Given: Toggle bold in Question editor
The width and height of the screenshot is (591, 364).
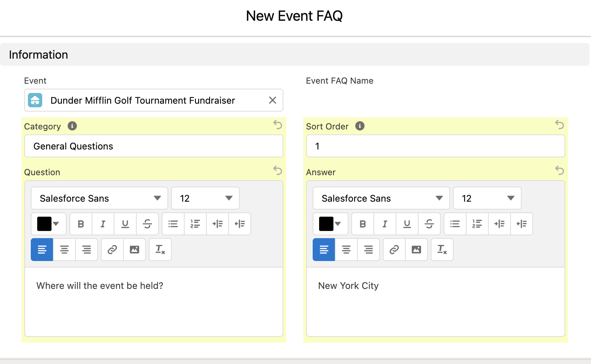Looking at the screenshot, I should [81, 224].
